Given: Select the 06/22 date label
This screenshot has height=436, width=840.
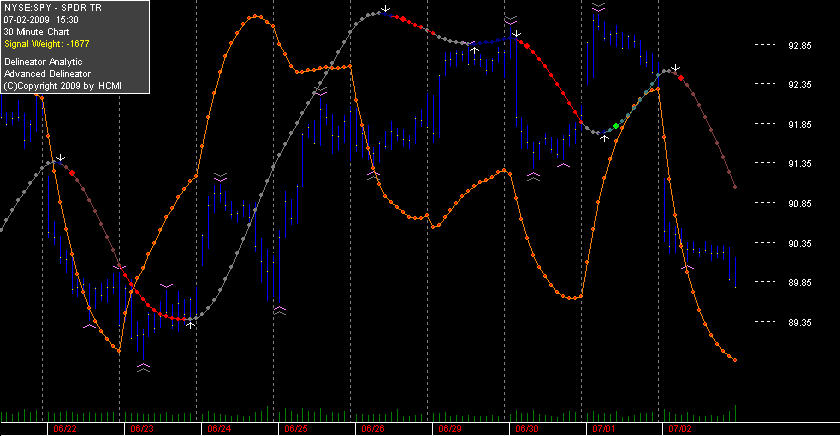Looking at the screenshot, I should point(64,429).
